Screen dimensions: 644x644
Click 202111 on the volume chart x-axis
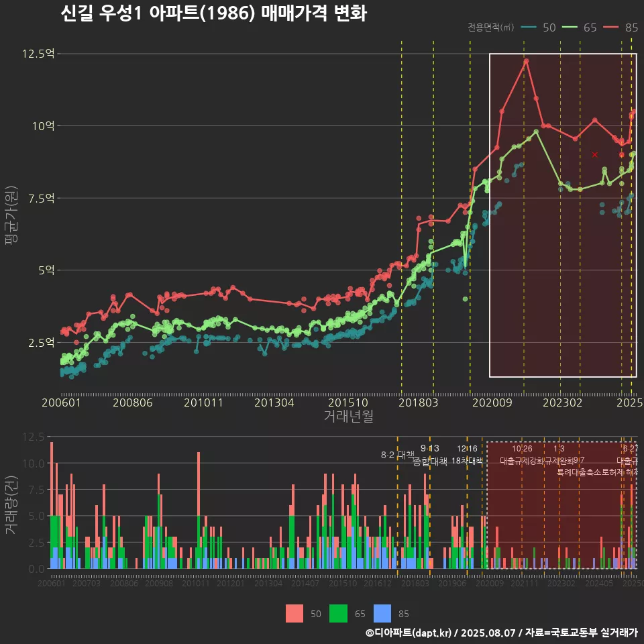point(525,583)
